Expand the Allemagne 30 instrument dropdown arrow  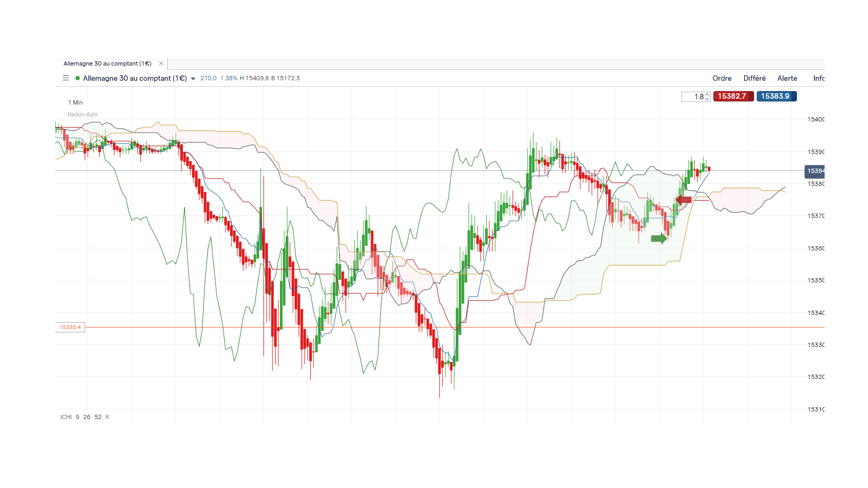[193, 79]
